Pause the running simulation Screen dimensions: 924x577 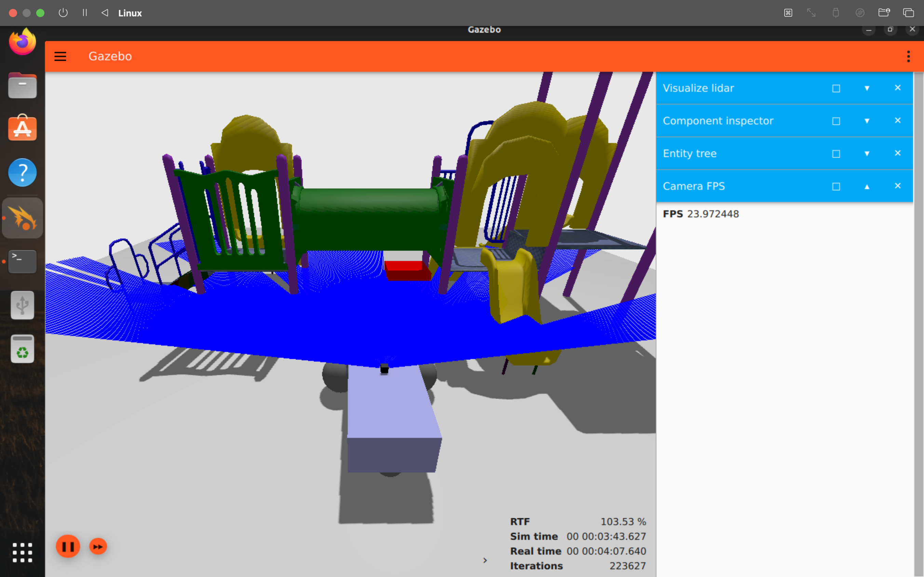coord(68,546)
